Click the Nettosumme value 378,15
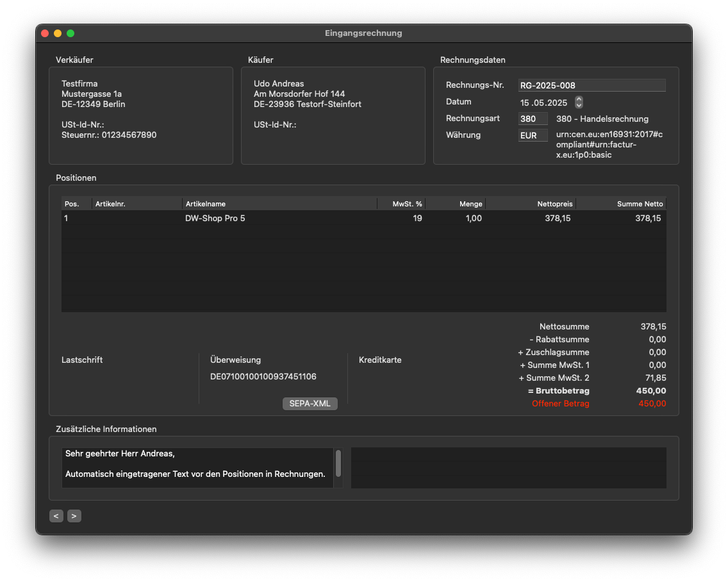Screen dimensions: 728x582 (653, 327)
